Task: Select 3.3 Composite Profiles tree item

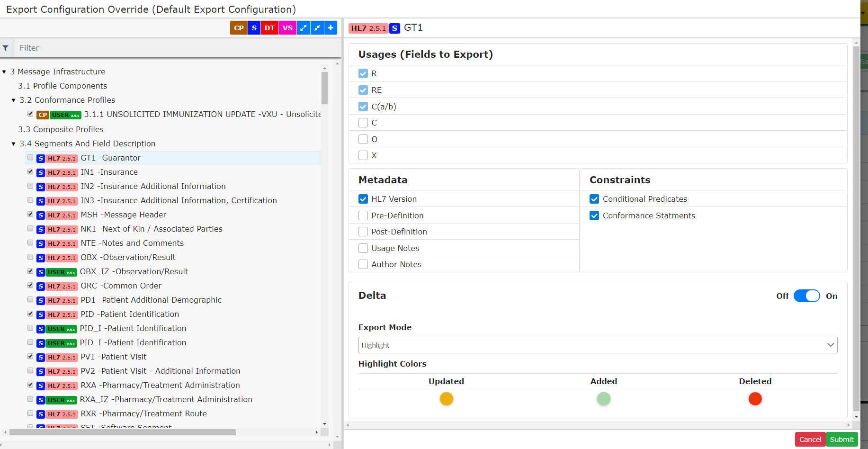Action: click(x=61, y=129)
